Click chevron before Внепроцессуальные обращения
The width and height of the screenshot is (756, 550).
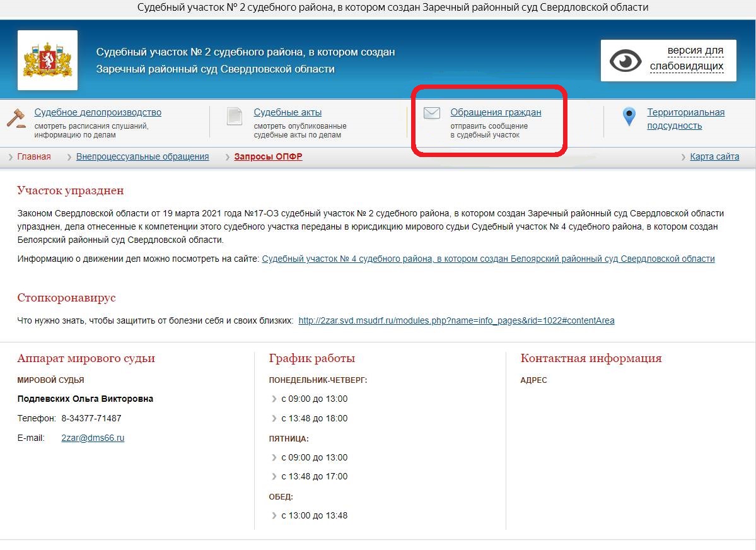click(x=69, y=157)
